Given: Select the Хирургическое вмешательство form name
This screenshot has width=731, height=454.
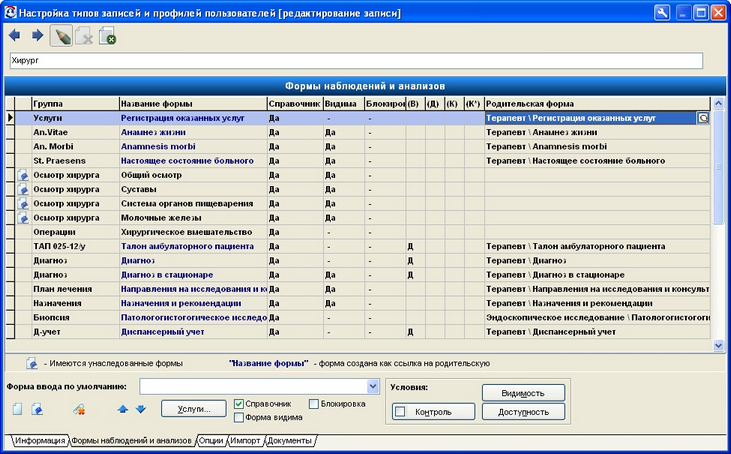Looking at the screenshot, I should point(186,232).
